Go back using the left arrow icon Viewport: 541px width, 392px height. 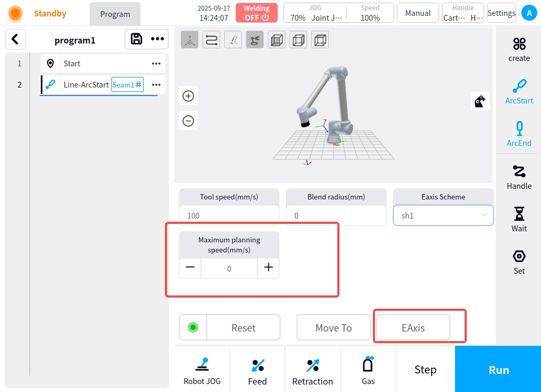click(x=15, y=39)
